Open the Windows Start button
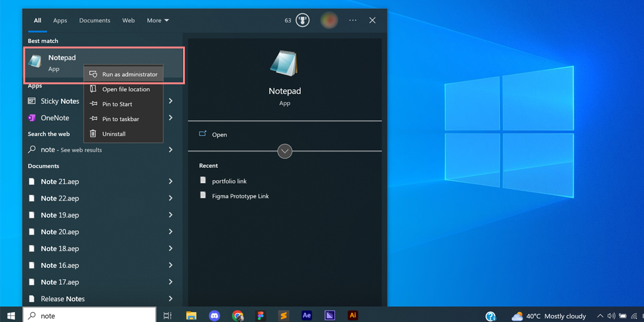Viewport: 644px width, 322px height. point(11,316)
